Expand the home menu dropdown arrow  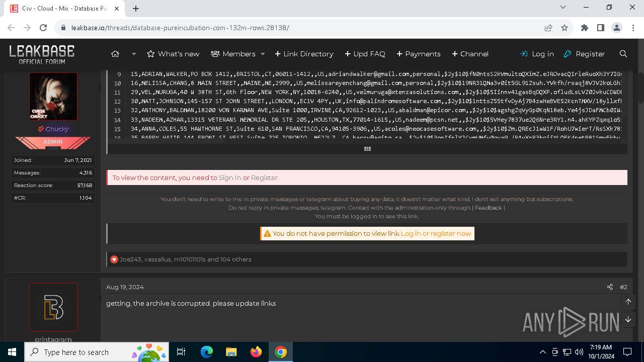click(x=134, y=54)
